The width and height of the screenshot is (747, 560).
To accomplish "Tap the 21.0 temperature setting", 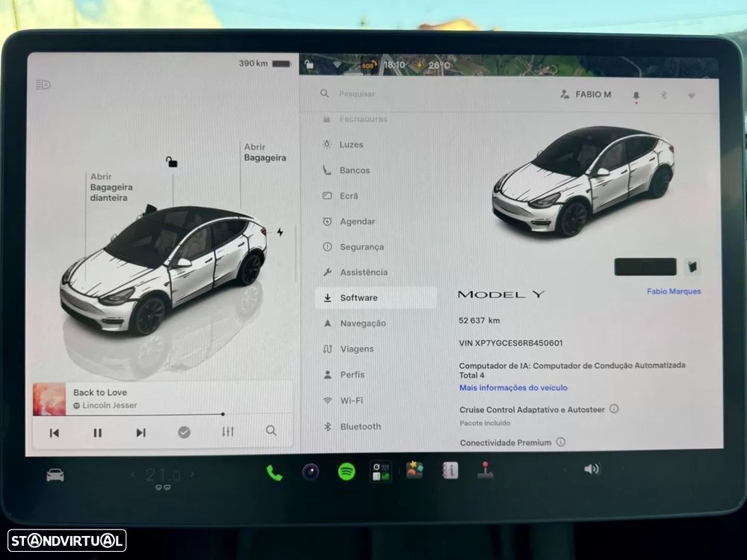I will [163, 475].
